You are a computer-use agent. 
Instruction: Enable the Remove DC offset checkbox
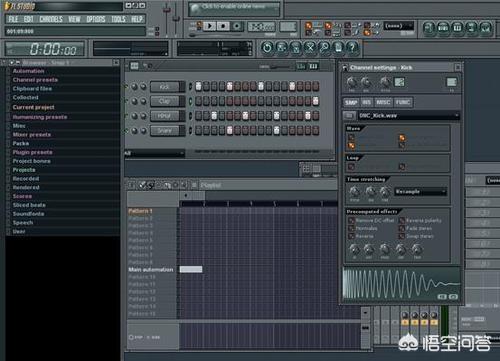tap(351, 220)
